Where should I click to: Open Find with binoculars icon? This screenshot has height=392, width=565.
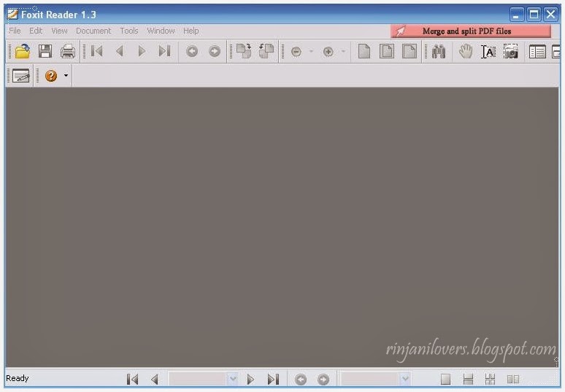pyautogui.click(x=439, y=52)
